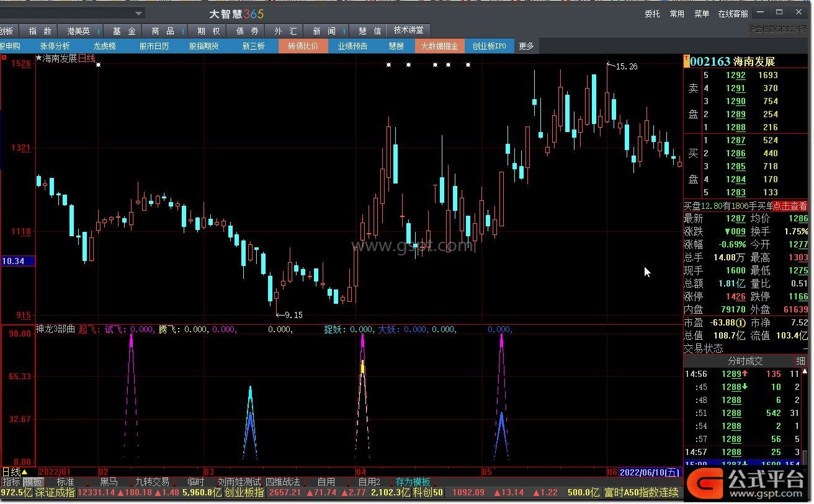The image size is (814, 504).
Task: Select the 港美英 toolbar button
Action: click(78, 31)
